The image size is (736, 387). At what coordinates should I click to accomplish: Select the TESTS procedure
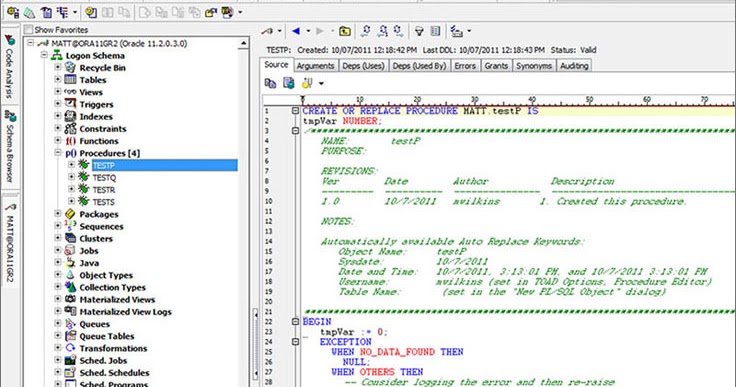103,202
